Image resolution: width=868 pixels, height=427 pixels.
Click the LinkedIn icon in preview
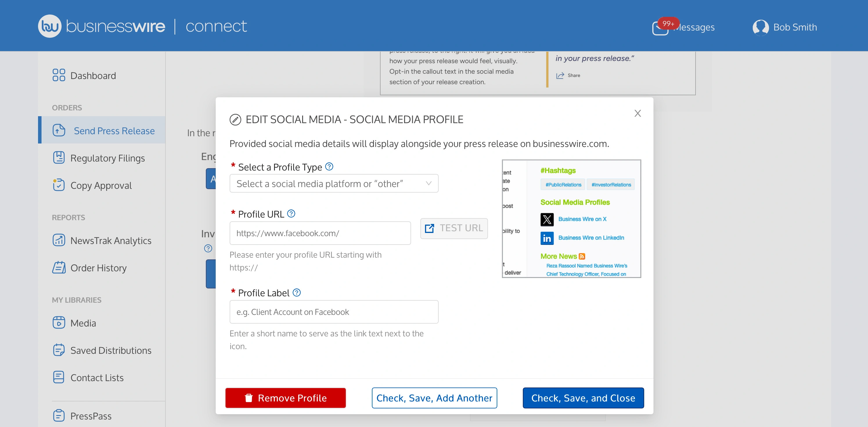[x=547, y=238]
